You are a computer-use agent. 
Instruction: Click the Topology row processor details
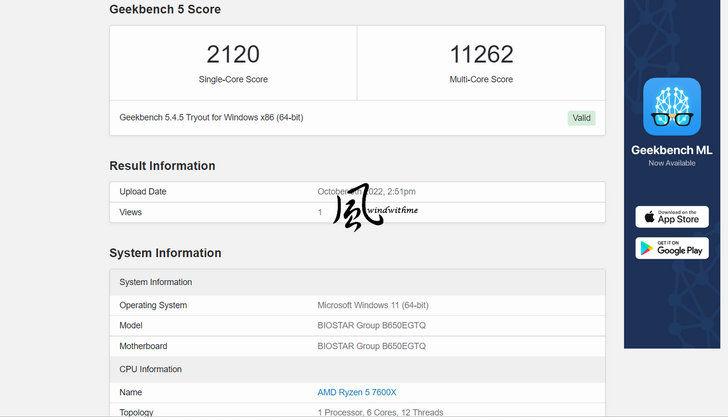382,411
